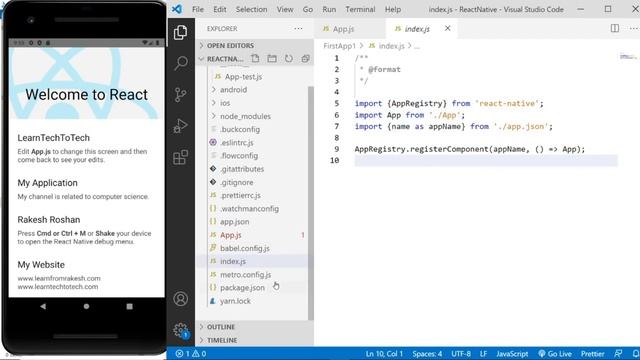Click errors and warnings status indicator
Screen dimensions: 640x360
[x=191, y=353]
